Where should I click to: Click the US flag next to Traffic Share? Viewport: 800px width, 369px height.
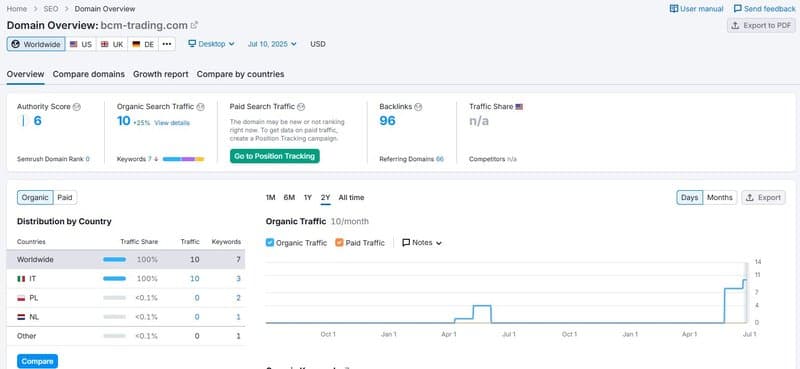(x=519, y=107)
